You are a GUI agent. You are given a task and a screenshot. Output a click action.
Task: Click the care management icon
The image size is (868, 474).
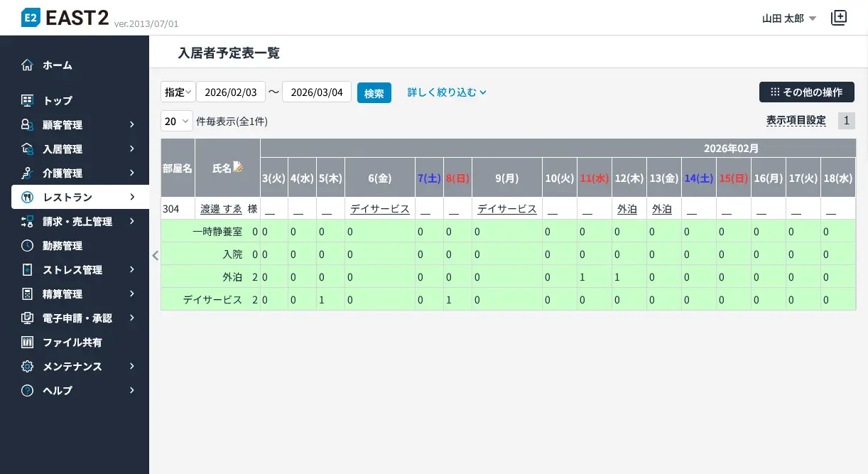27,173
